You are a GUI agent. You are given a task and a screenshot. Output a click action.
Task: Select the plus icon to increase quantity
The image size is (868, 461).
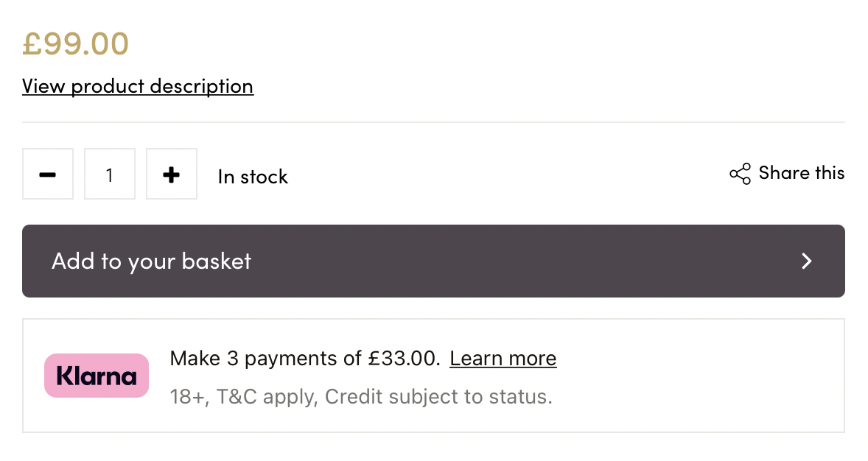(171, 174)
